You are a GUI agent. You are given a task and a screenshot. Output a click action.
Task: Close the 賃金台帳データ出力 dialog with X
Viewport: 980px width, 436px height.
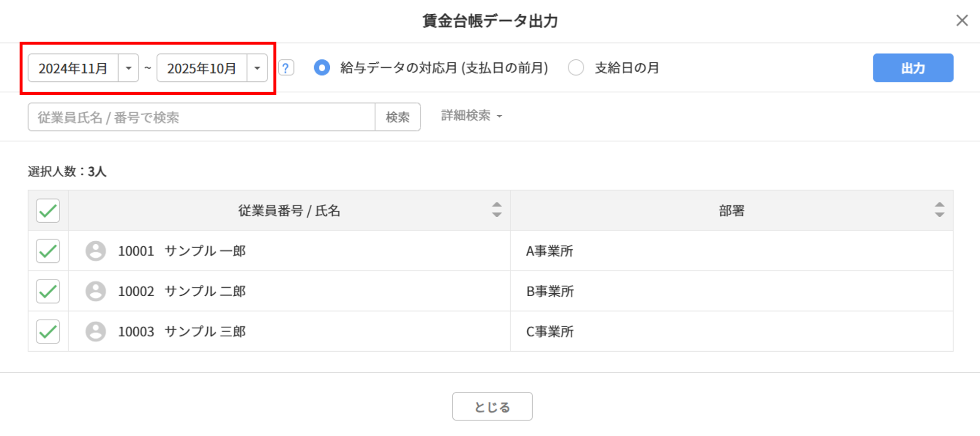click(x=962, y=21)
